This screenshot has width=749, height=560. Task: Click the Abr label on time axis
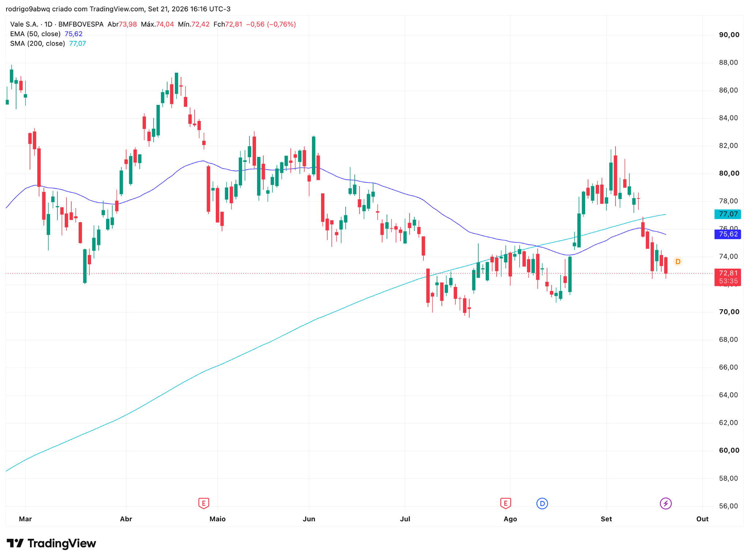tap(126, 519)
